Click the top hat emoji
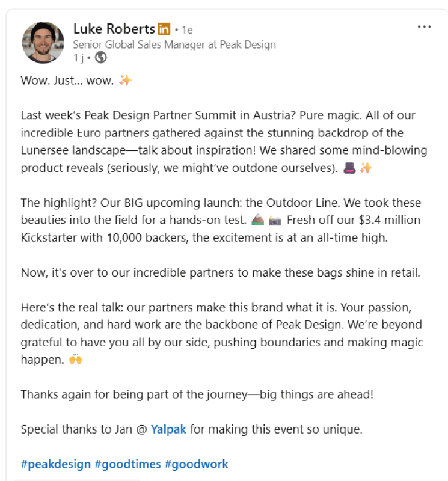This screenshot has width=448, height=481. coord(348,168)
